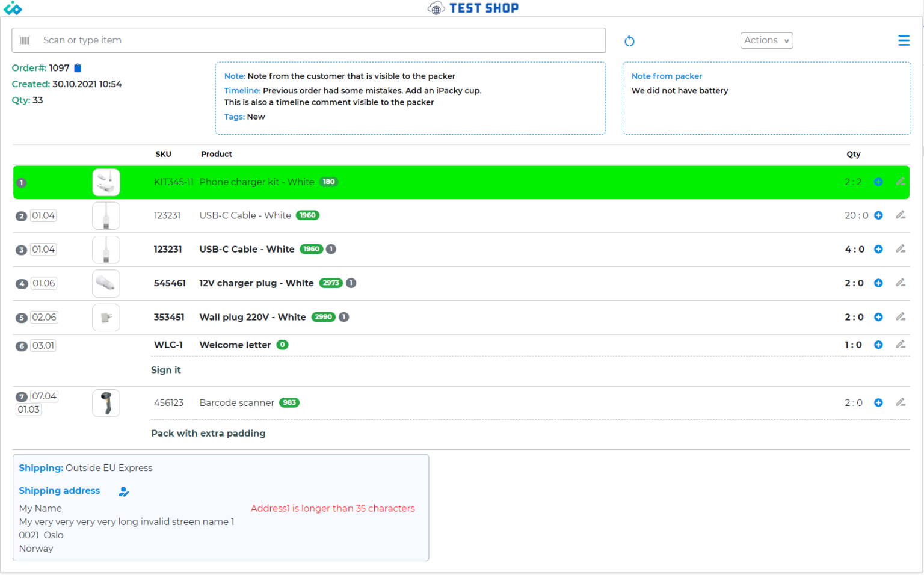Select the Phone charger kit thumbnail image

click(x=106, y=182)
